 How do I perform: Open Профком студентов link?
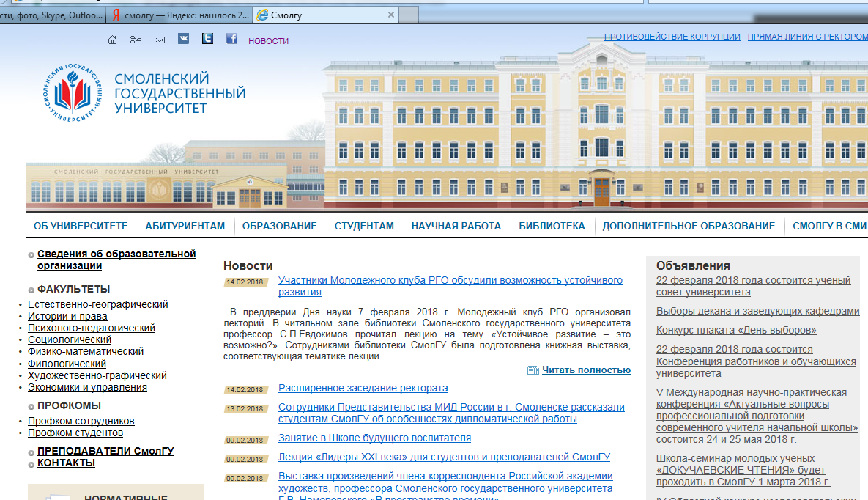point(75,433)
